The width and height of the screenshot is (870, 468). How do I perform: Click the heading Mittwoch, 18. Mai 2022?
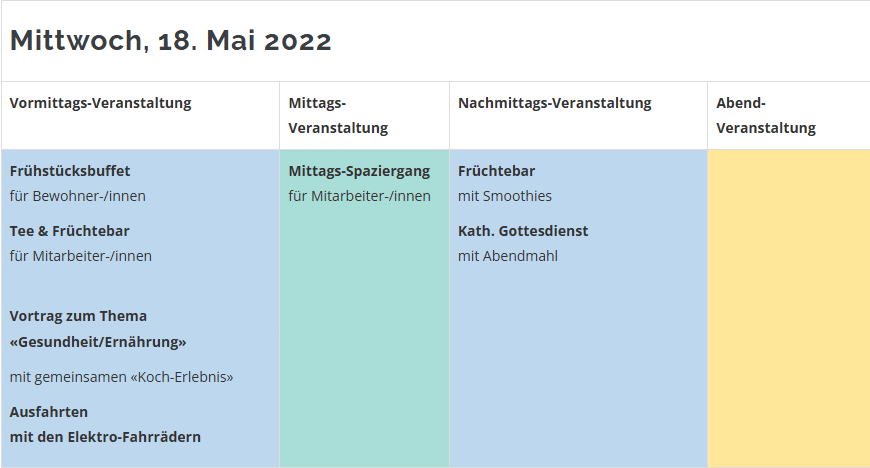[170, 41]
